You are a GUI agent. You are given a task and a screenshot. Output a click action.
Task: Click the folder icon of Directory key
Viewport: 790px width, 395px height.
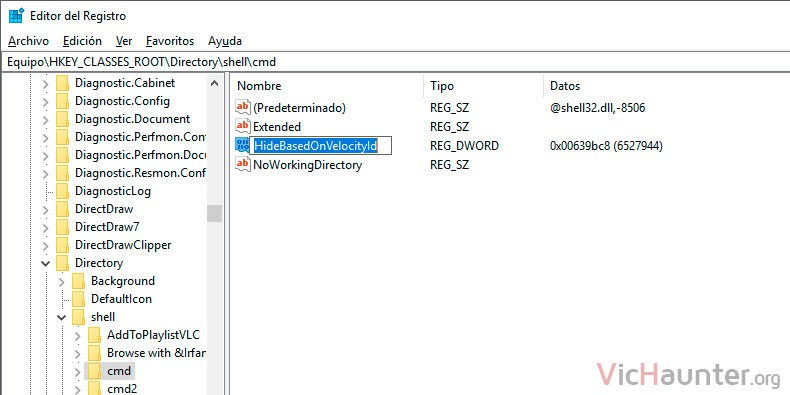click(62, 263)
